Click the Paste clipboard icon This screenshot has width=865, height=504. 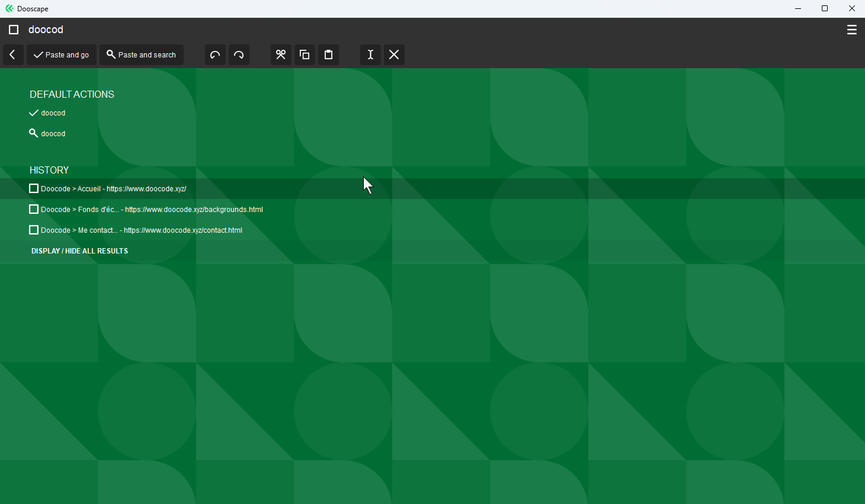(328, 54)
